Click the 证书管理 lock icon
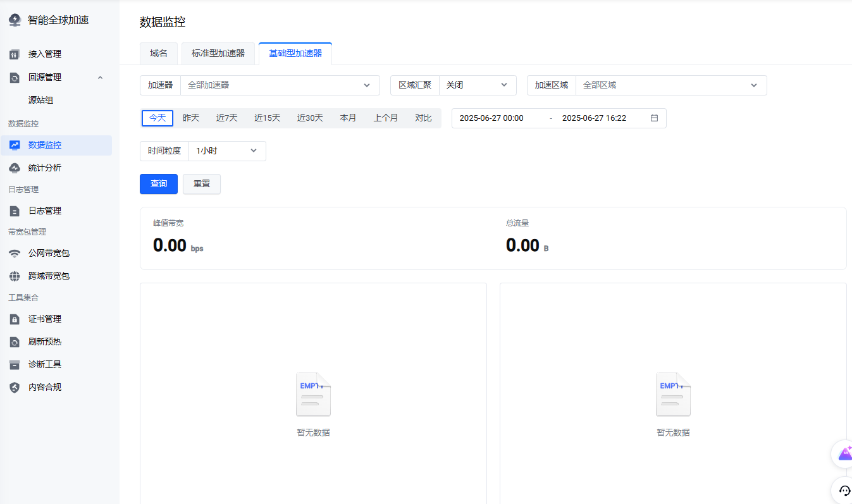 [x=15, y=319]
